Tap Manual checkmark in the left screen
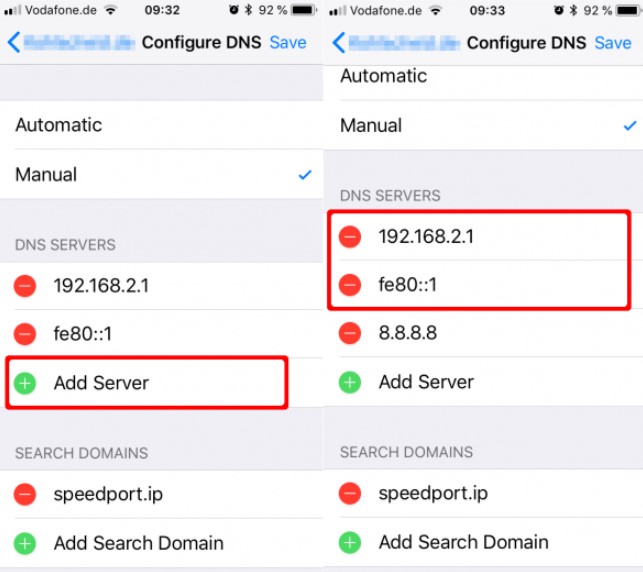Viewport: 643px width, 572px height. coord(305,175)
